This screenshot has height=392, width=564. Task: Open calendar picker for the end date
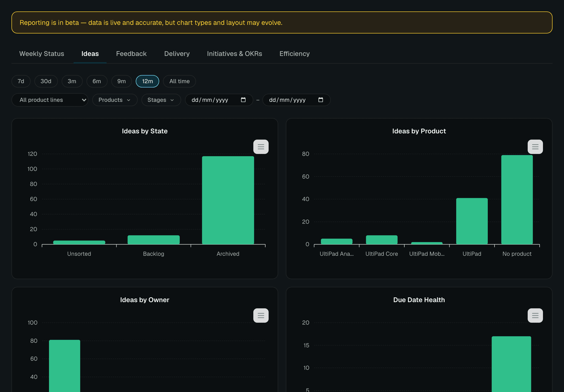(320, 100)
